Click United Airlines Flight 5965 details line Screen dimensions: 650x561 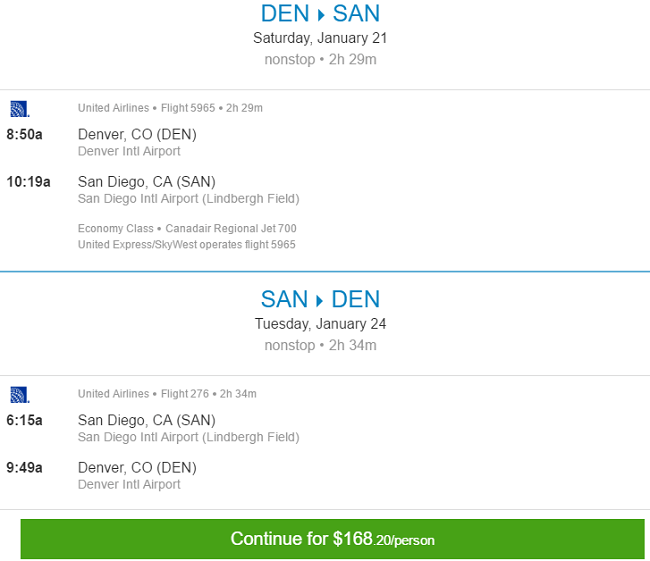pyautogui.click(x=170, y=108)
